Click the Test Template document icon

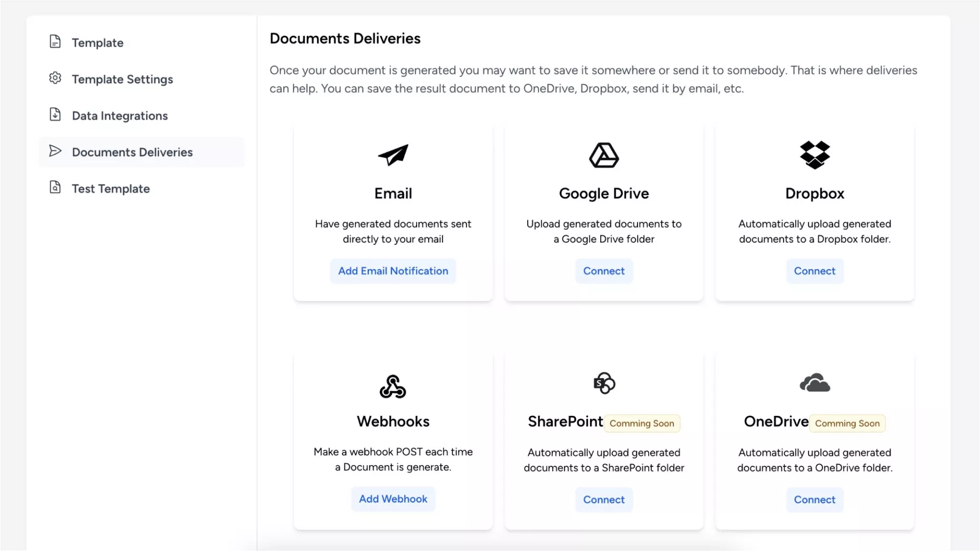coord(55,188)
